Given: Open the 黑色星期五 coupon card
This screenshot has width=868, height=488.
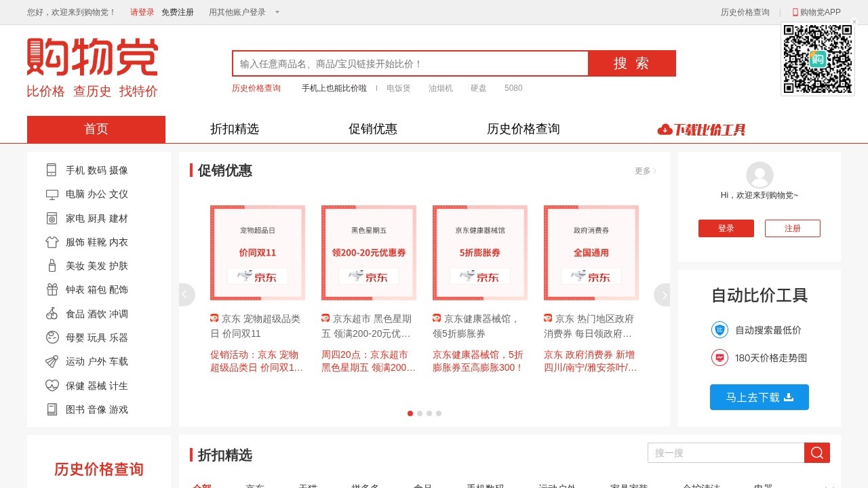Looking at the screenshot, I should [x=369, y=253].
